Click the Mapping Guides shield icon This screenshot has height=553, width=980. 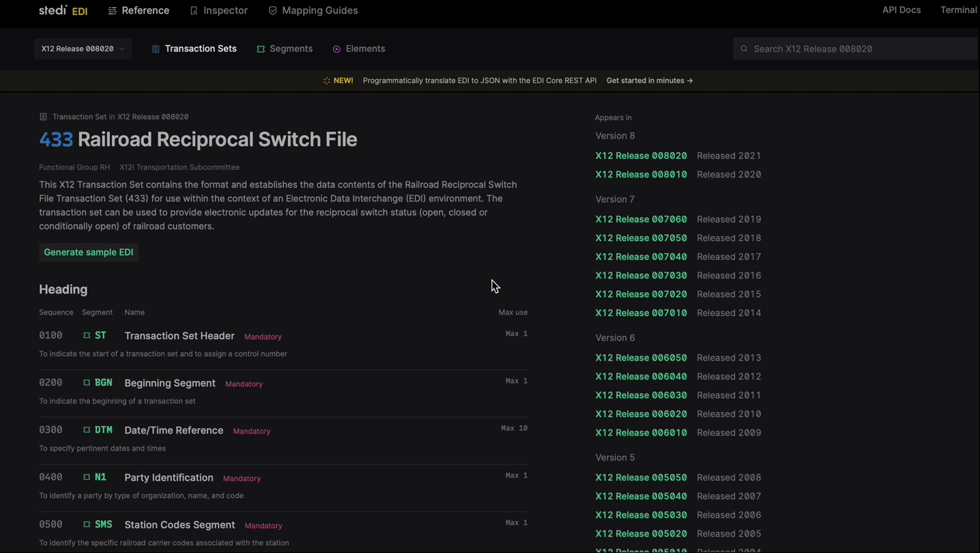click(x=272, y=11)
